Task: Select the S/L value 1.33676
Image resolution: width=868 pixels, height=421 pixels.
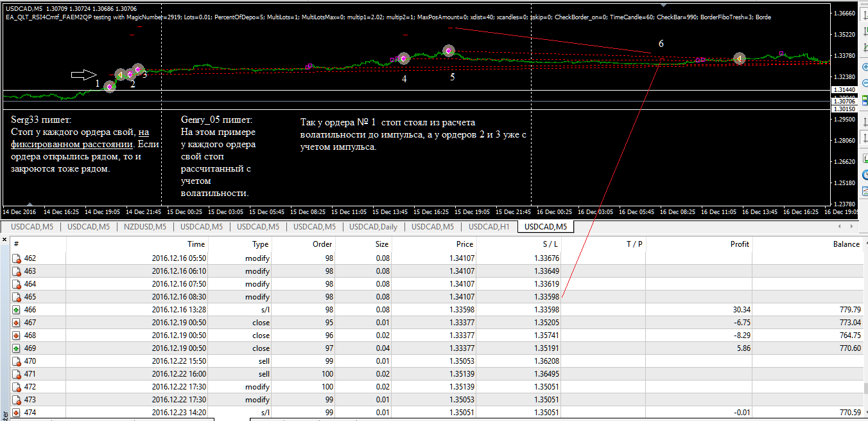Action: (546, 258)
